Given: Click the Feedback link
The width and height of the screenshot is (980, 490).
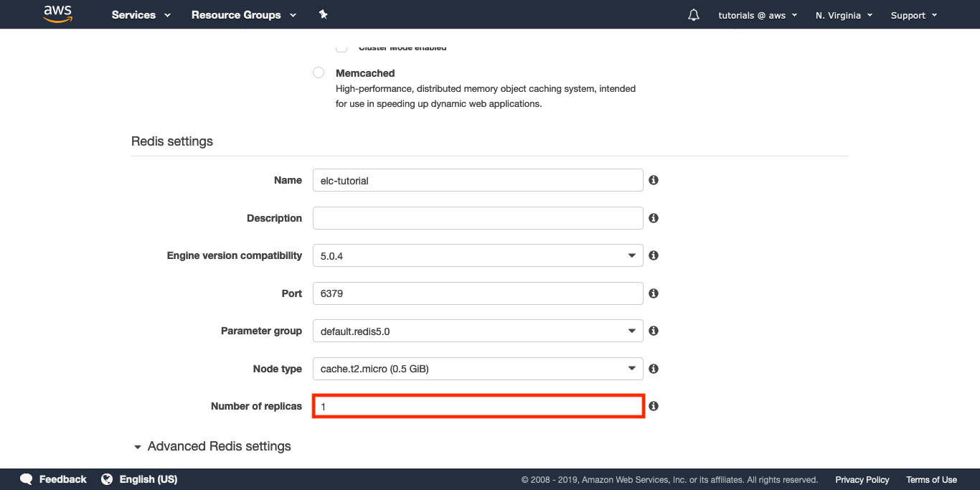Looking at the screenshot, I should click(62, 479).
